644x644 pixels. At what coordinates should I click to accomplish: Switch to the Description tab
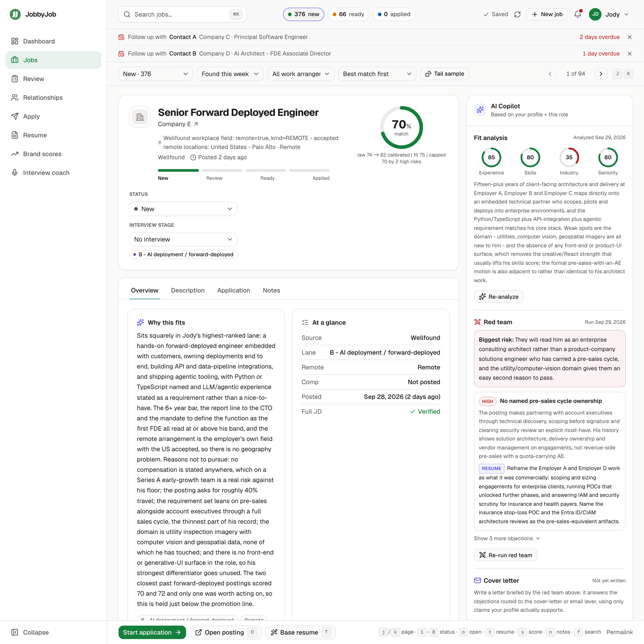click(x=188, y=290)
